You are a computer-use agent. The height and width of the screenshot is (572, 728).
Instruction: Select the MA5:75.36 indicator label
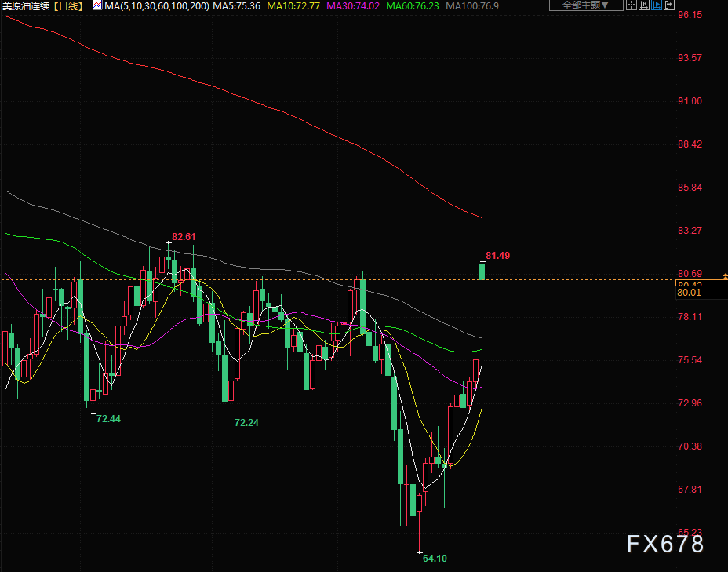tap(236, 6)
